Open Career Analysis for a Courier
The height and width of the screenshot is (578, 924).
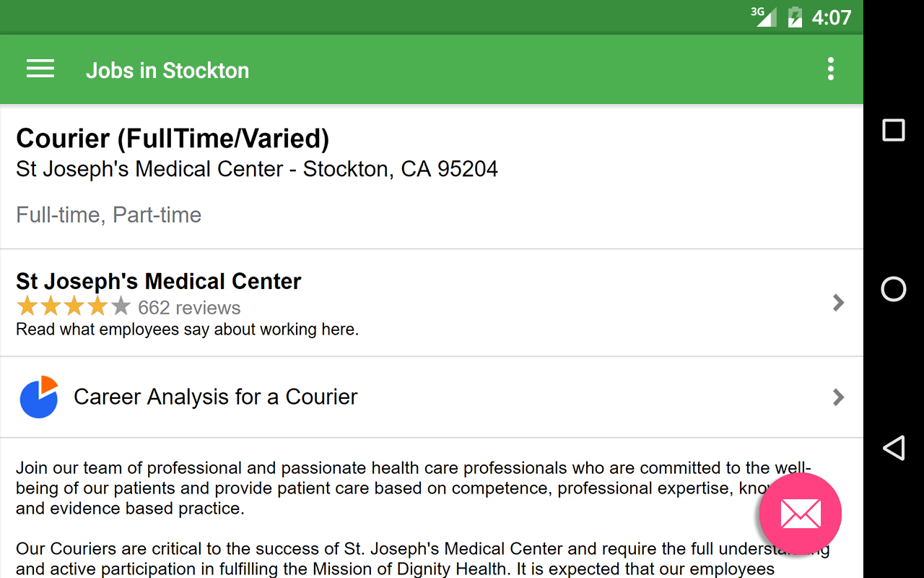point(215,397)
